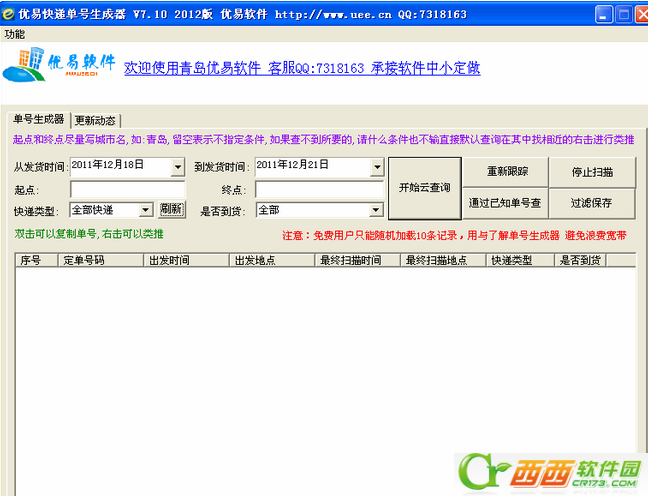Expand the 快递类型 全部快递 combo box
The height and width of the screenshot is (496, 648).
click(145, 210)
